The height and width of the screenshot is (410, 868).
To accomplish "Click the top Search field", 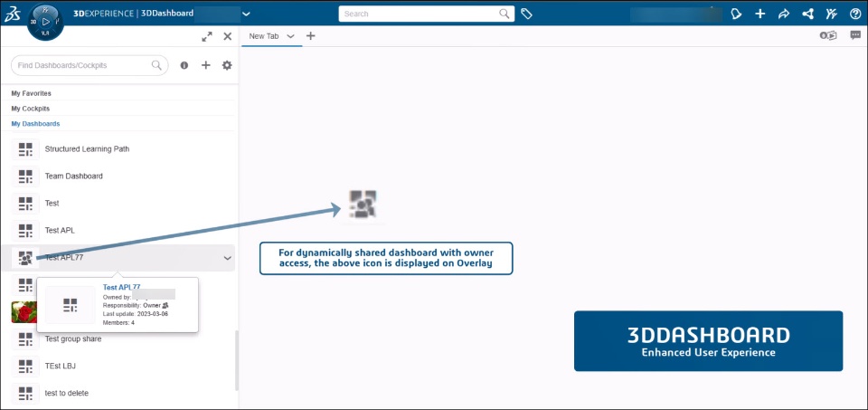I will pyautogui.click(x=426, y=14).
